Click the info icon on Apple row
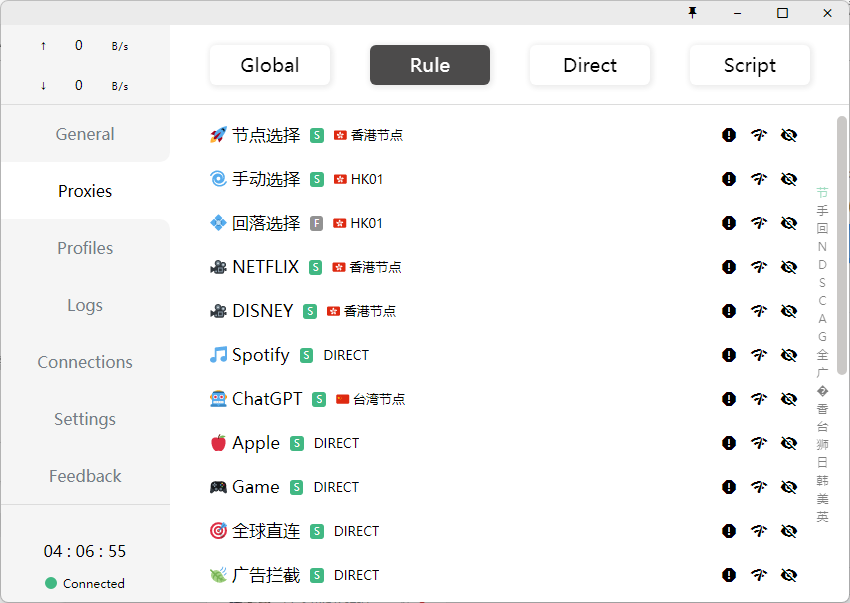 pyautogui.click(x=729, y=443)
